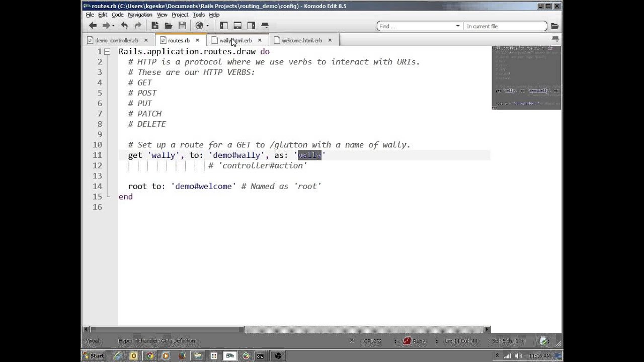Go back using the left arrow toolbar icon

[x=93, y=26]
